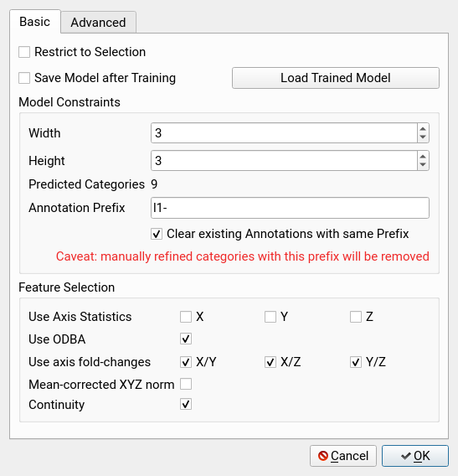Uncheck the Use ODBA checkbox
The height and width of the screenshot is (476, 458).
pyautogui.click(x=186, y=339)
